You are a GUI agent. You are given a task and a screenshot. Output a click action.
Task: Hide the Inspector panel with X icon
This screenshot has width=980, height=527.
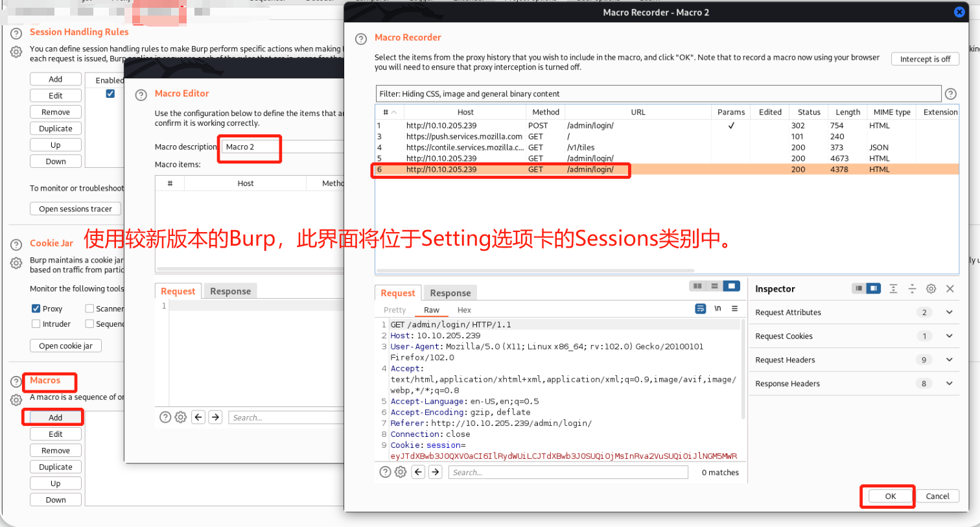tap(950, 288)
